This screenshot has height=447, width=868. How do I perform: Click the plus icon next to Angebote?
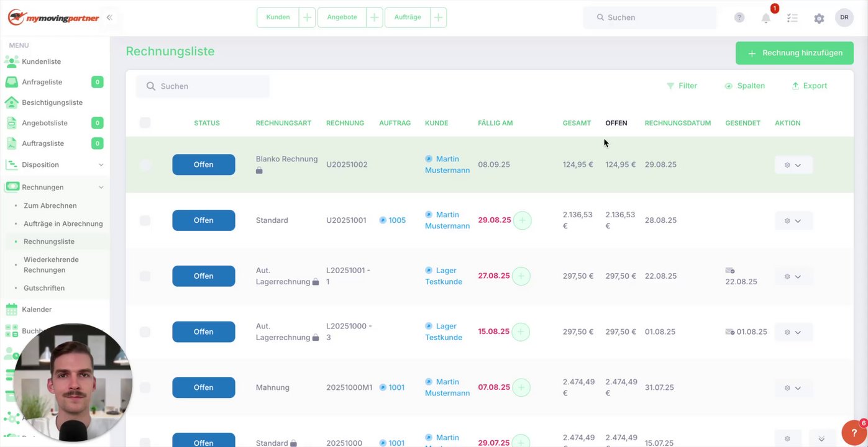[x=374, y=17]
